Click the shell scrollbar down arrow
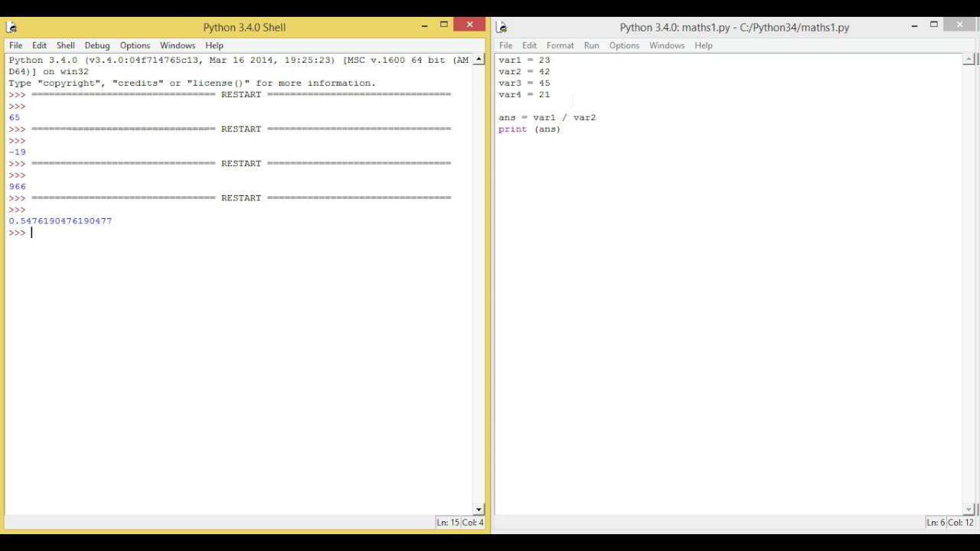 coord(479,510)
